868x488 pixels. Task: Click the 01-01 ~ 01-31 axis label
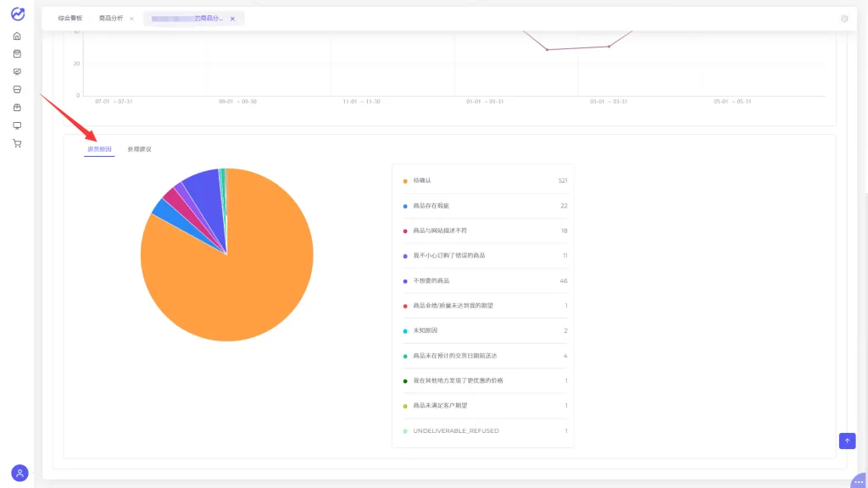(485, 102)
